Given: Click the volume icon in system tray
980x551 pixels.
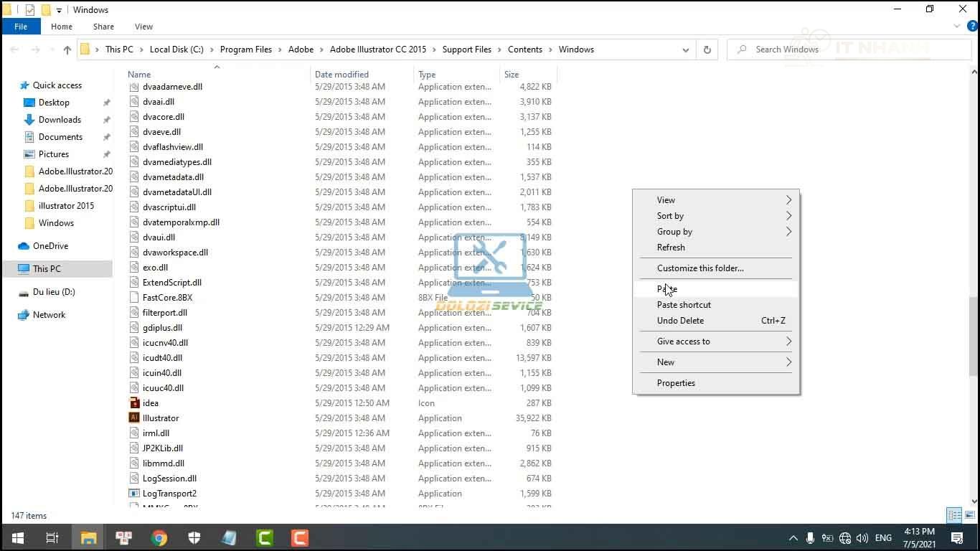Looking at the screenshot, I should tap(862, 537).
